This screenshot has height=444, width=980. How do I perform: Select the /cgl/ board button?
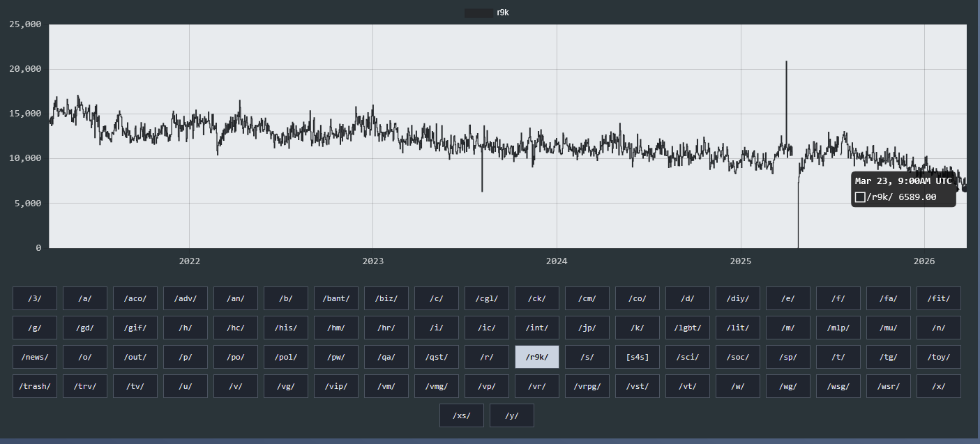tap(487, 298)
